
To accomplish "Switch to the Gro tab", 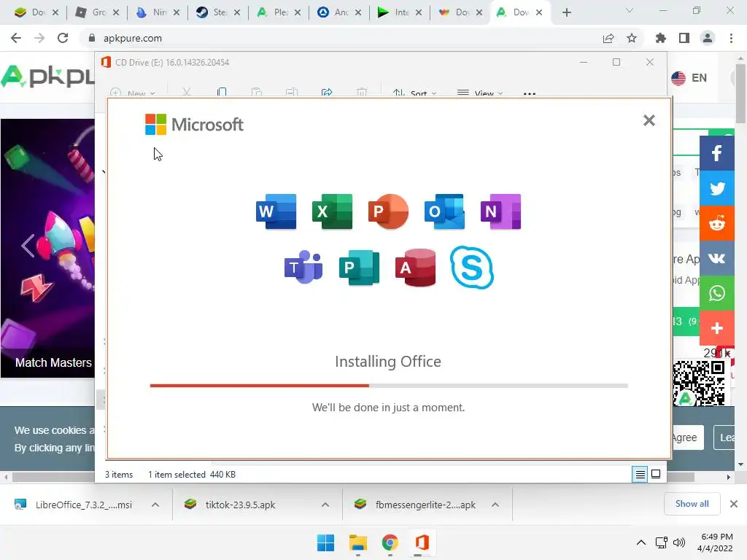I will click(97, 12).
